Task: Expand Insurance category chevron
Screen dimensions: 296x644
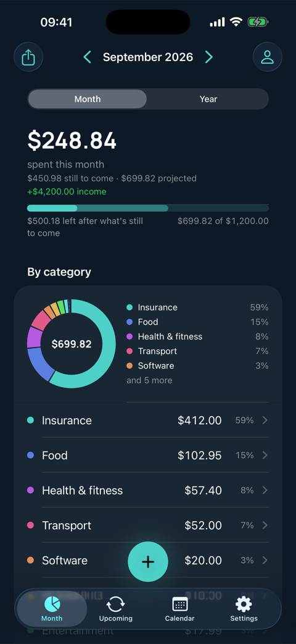Action: tap(265, 420)
